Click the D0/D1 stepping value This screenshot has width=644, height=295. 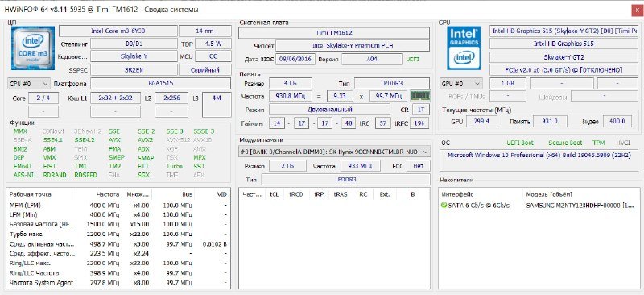(134, 44)
